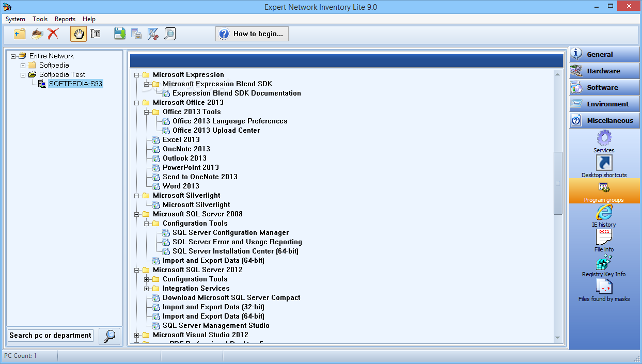The width and height of the screenshot is (642, 364).
Task: Click the scissors cut report icon
Action: (153, 34)
